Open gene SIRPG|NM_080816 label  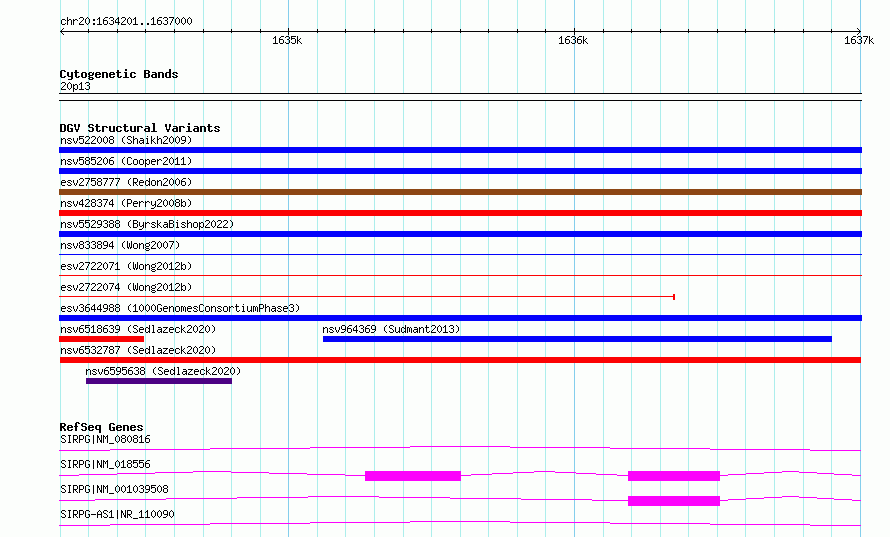point(105,439)
